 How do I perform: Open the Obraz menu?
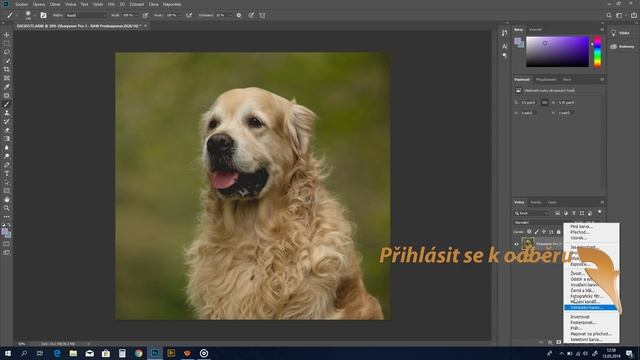(55, 4)
